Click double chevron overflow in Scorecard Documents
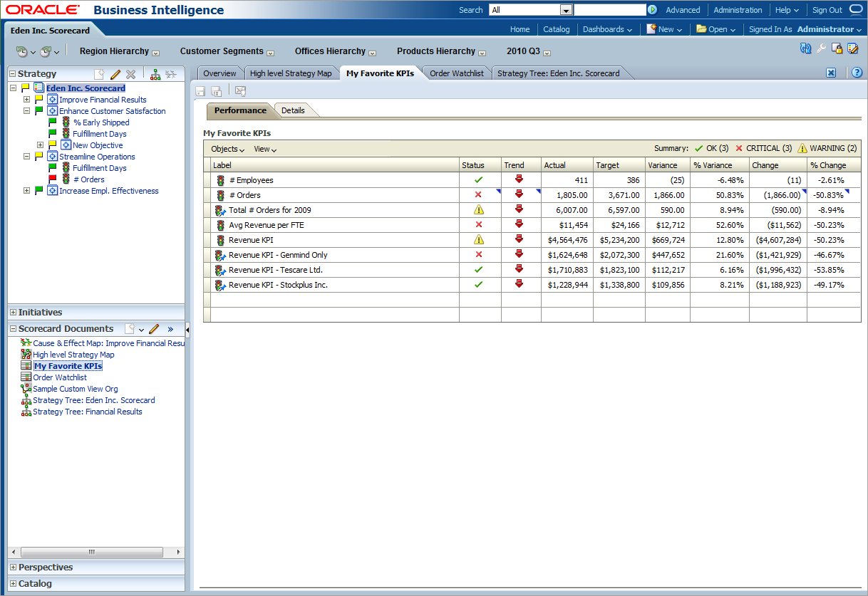868x596 pixels. click(170, 329)
